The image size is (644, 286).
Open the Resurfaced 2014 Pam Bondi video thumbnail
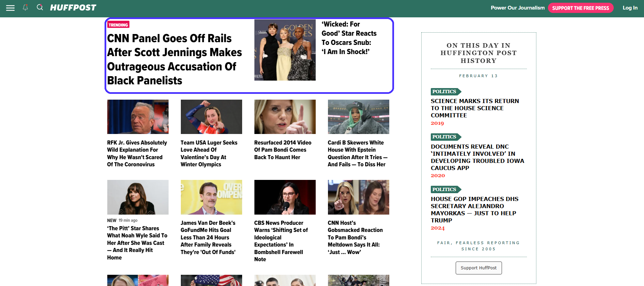pyautogui.click(x=285, y=117)
